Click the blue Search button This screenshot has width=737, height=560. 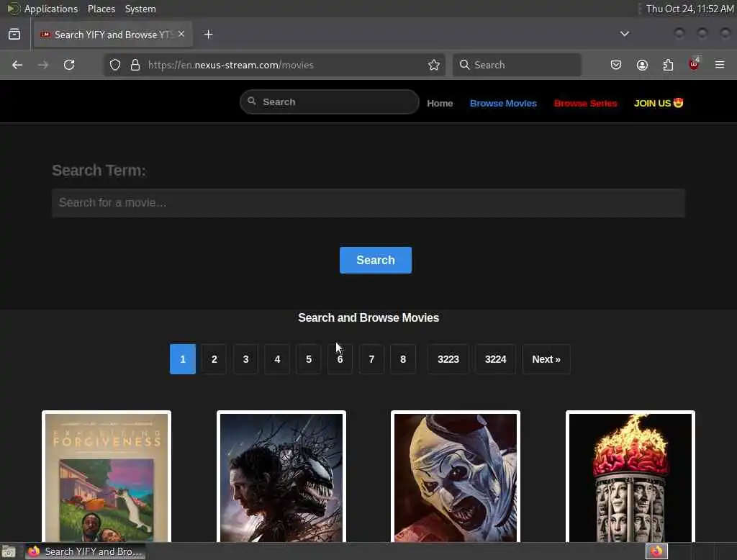tap(376, 260)
